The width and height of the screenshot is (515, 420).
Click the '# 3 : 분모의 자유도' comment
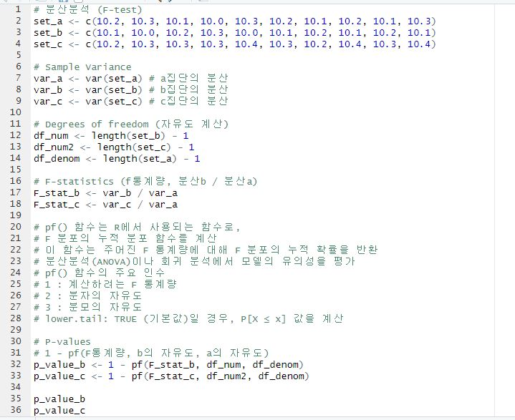click(87, 307)
